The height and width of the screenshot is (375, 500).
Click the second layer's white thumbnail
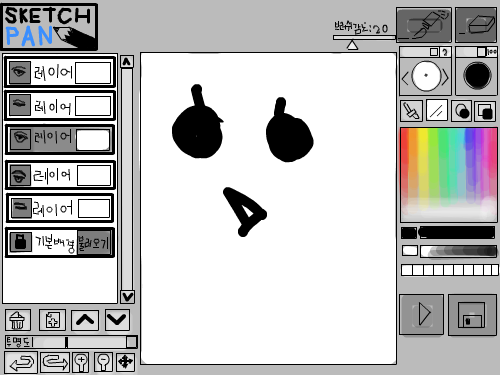point(93,106)
